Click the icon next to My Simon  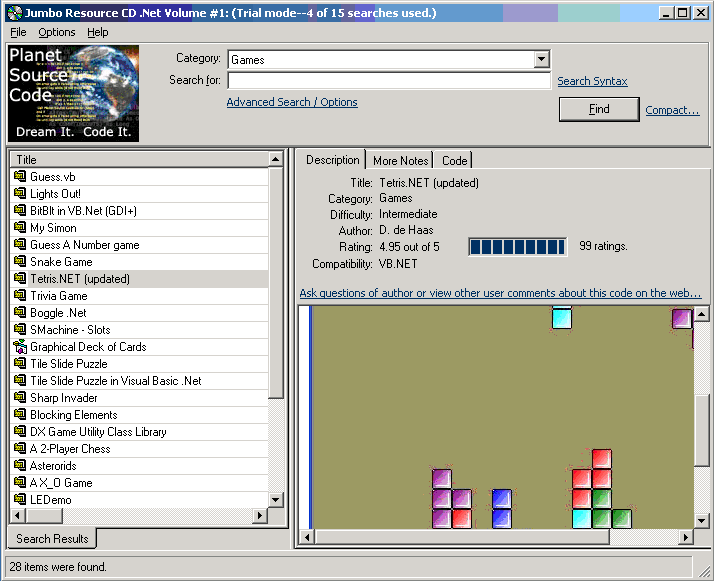point(20,227)
